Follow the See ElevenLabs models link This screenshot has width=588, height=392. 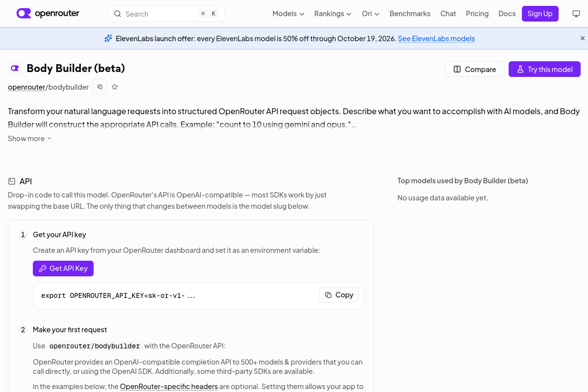(x=436, y=39)
